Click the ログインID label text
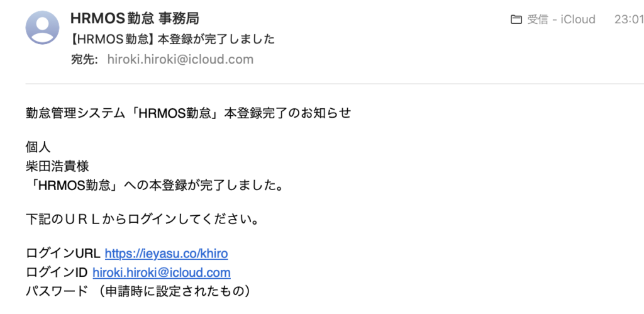The image size is (644, 314). click(x=57, y=272)
